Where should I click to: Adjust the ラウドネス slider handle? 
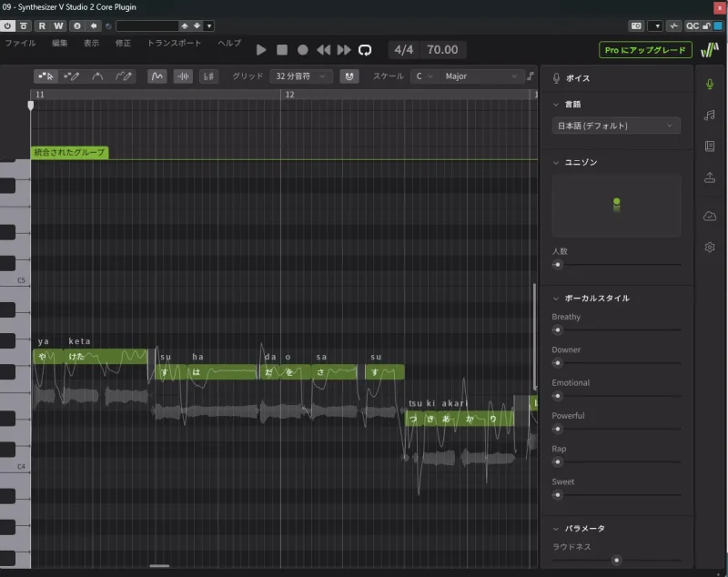click(x=617, y=561)
